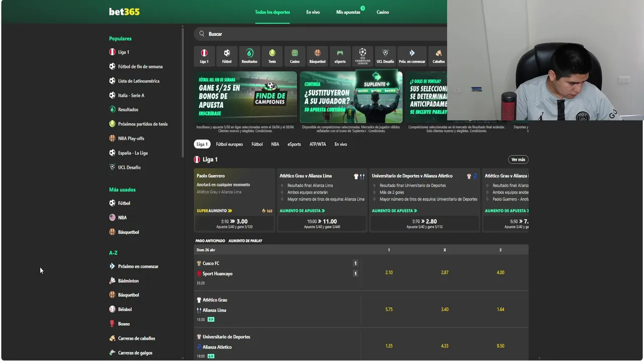644x362 pixels.
Task: Open Finde de Campeones promo banner
Action: [246, 97]
